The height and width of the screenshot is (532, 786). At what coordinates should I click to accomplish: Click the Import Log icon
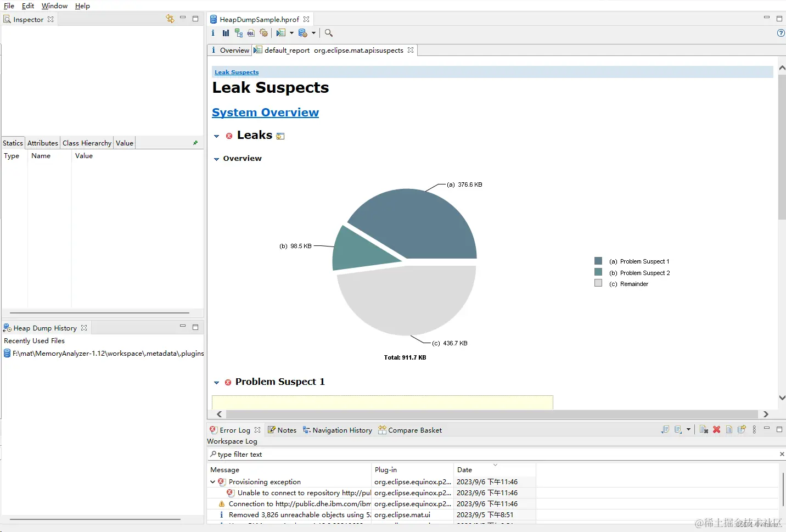(678, 429)
